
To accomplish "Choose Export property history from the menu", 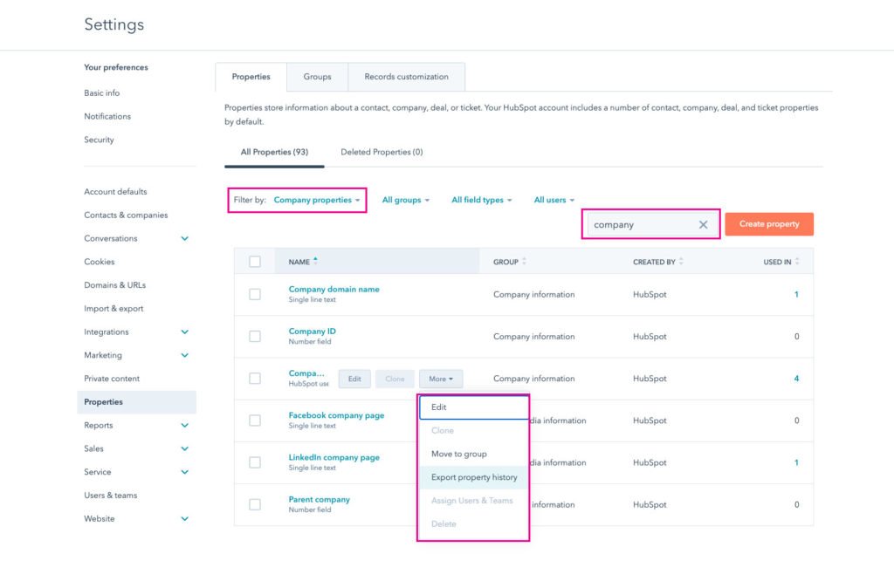I will (474, 477).
